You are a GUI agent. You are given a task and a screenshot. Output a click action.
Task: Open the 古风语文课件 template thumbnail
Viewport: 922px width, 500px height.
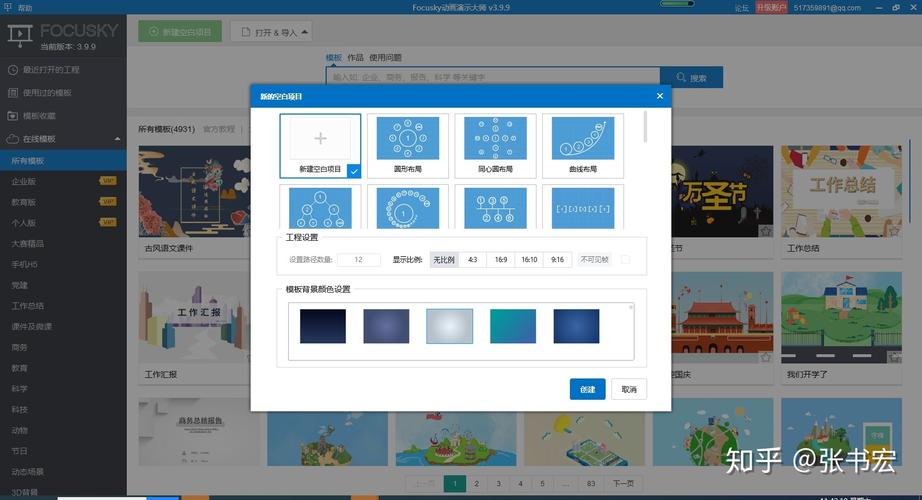(x=195, y=192)
